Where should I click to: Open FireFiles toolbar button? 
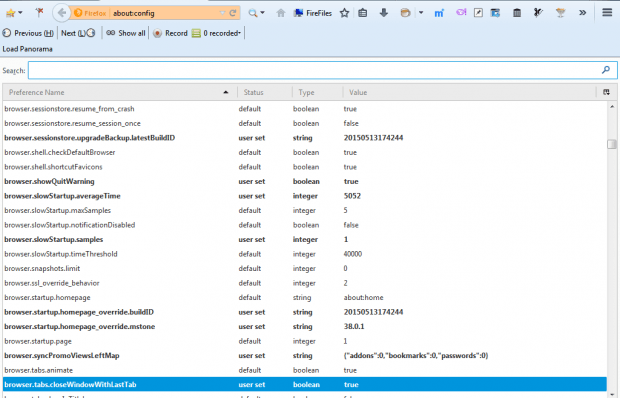coord(312,13)
